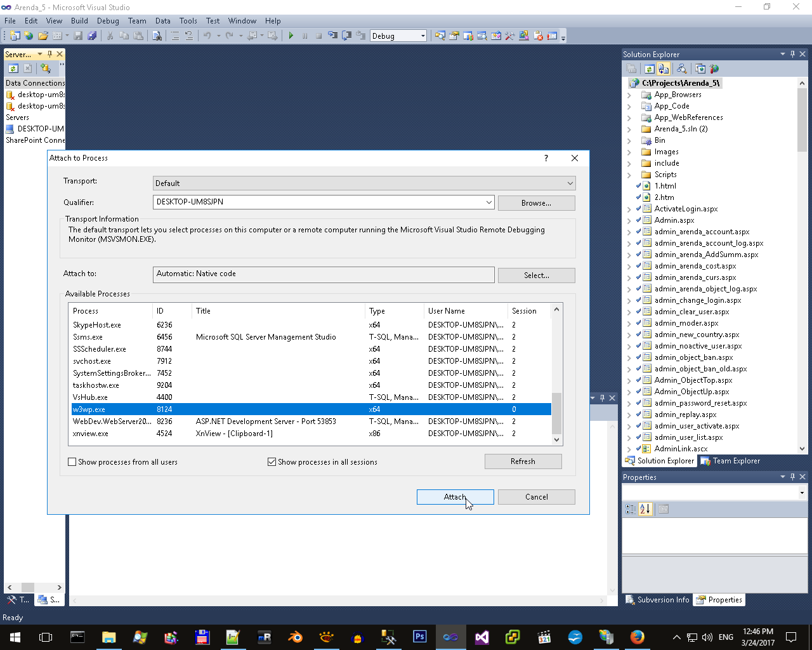Screen dimensions: 812x650
Task: Select the w3wp.exe process row
Action: pyautogui.click(x=311, y=409)
